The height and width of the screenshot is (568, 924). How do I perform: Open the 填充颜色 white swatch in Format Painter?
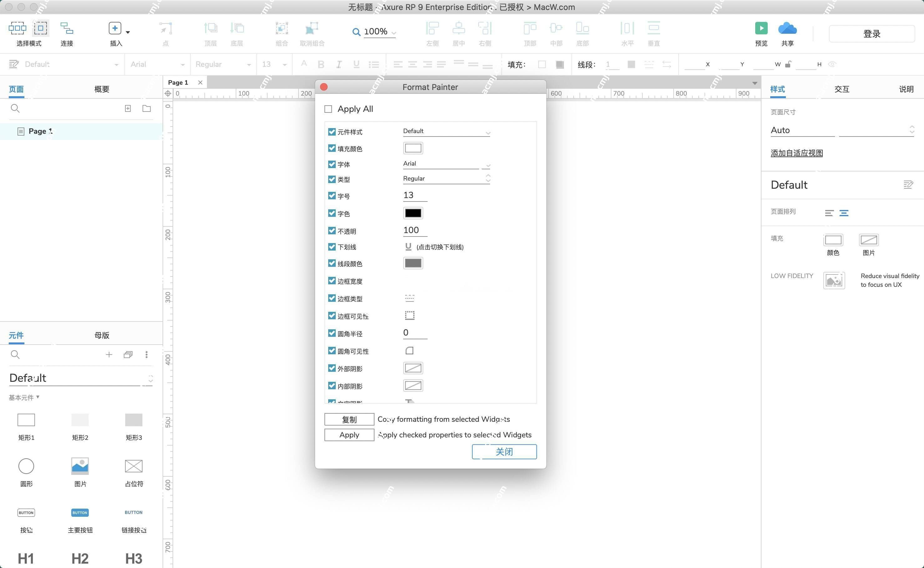tap(413, 148)
